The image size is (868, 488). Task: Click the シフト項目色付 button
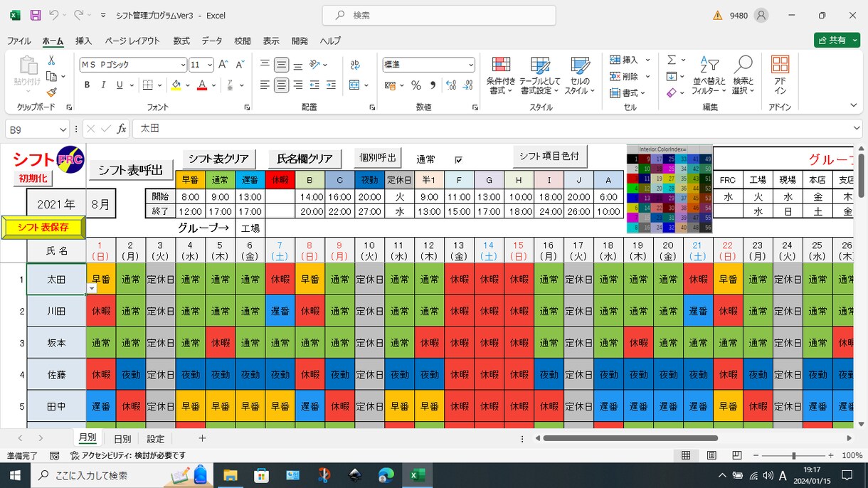(549, 156)
